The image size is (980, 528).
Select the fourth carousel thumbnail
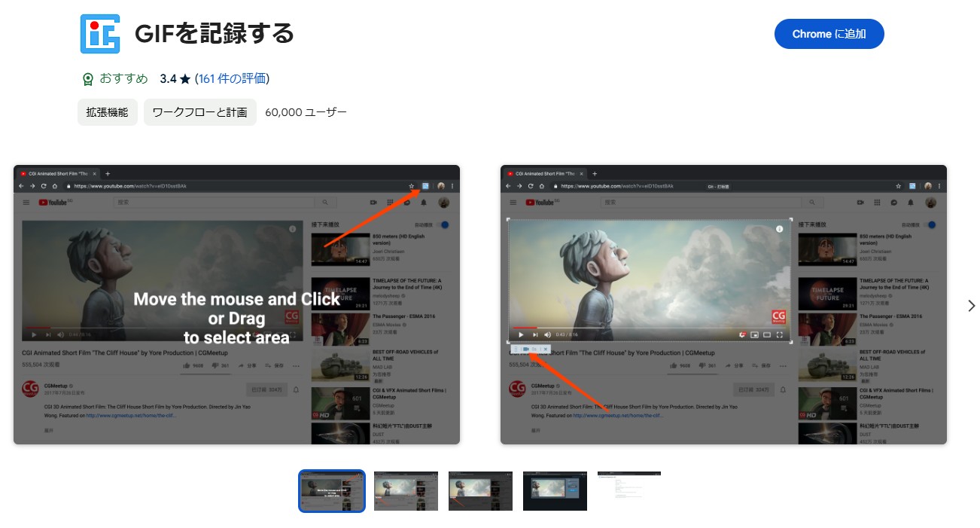pos(555,491)
